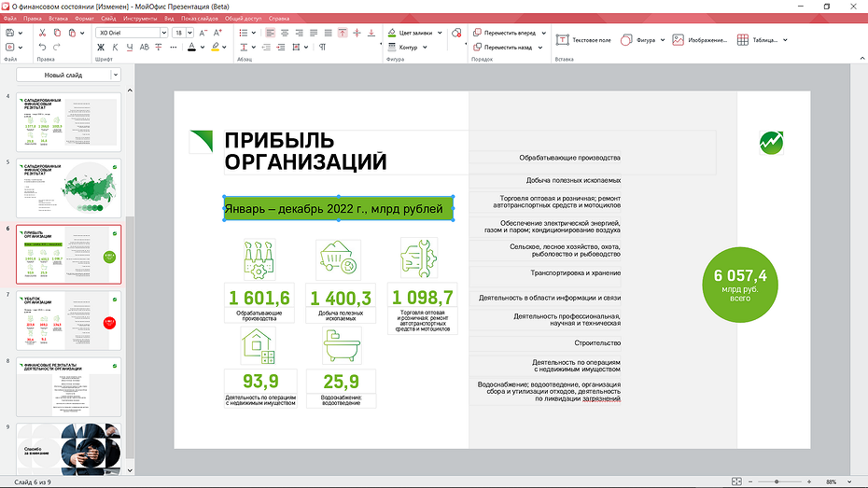868x488 pixels.
Task: Open the Формат menu
Action: tap(84, 19)
